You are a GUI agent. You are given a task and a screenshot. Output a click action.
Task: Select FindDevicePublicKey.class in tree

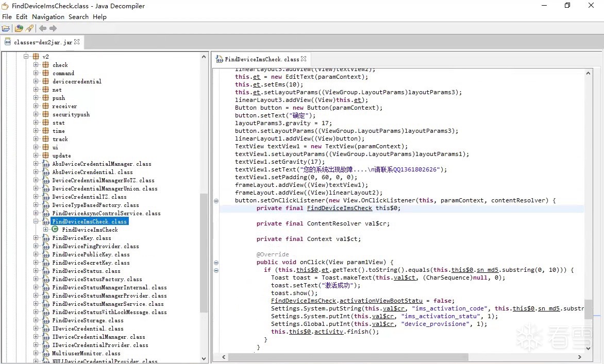click(x=91, y=254)
